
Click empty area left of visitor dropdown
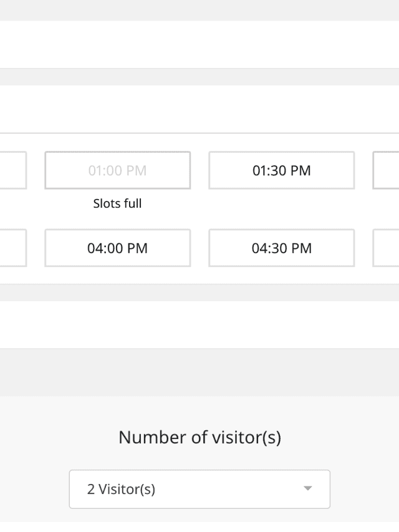[x=34, y=489]
